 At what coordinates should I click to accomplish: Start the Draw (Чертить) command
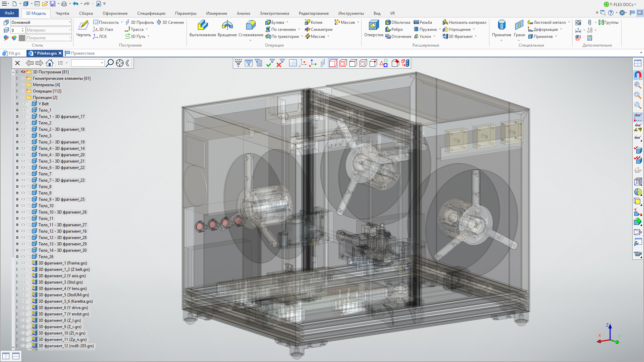(84, 28)
